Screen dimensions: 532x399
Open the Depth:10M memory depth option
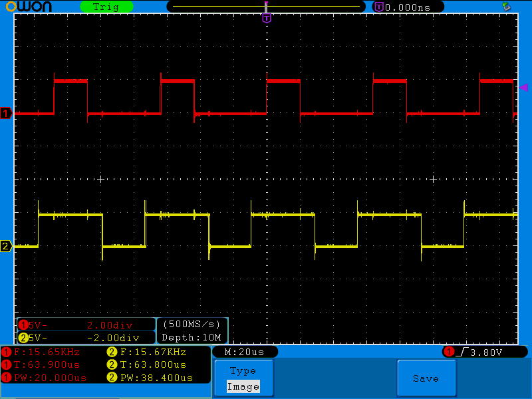pyautogui.click(x=192, y=338)
